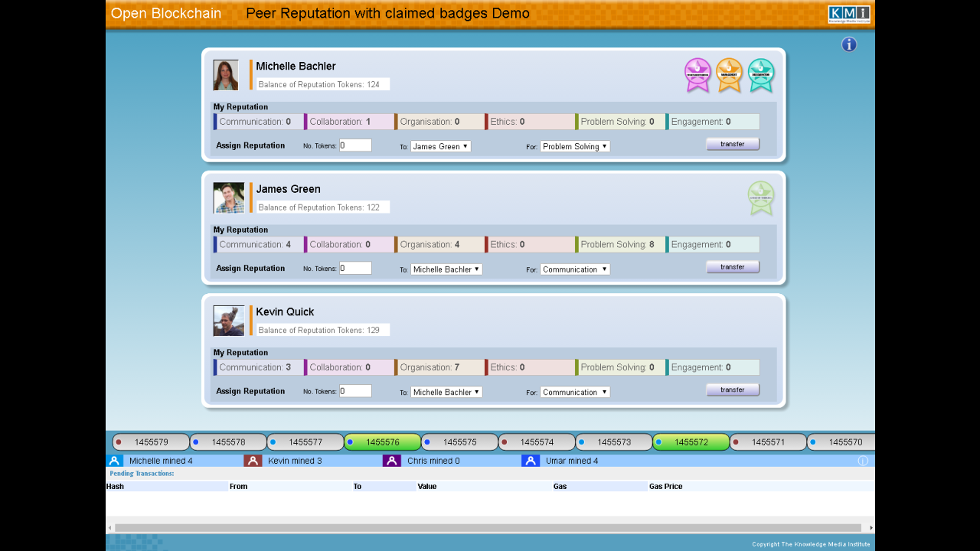Open Michelle's 'To' recipient dropdown

[440, 146]
